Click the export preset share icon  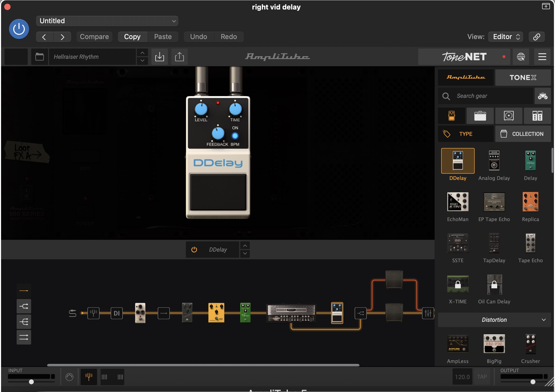tap(180, 57)
